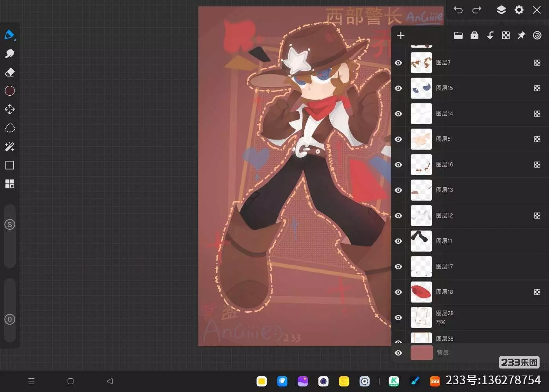Screen dimensions: 549x392
Task: Lock the selected layer
Action: (x=474, y=36)
